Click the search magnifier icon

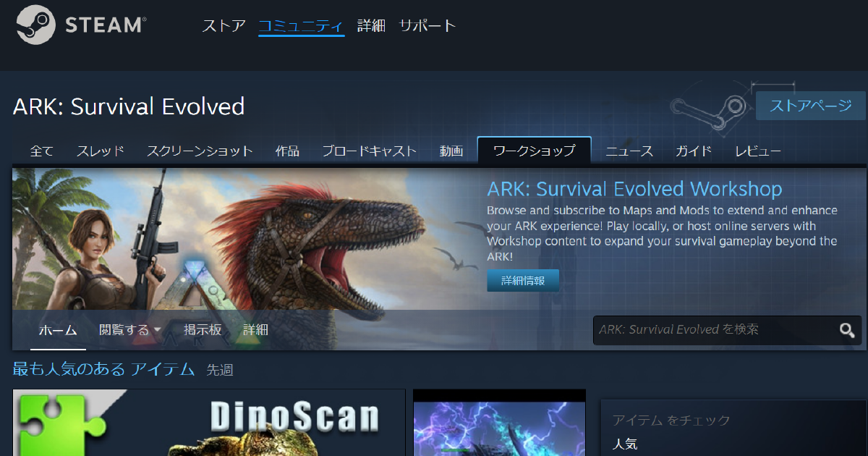847,330
